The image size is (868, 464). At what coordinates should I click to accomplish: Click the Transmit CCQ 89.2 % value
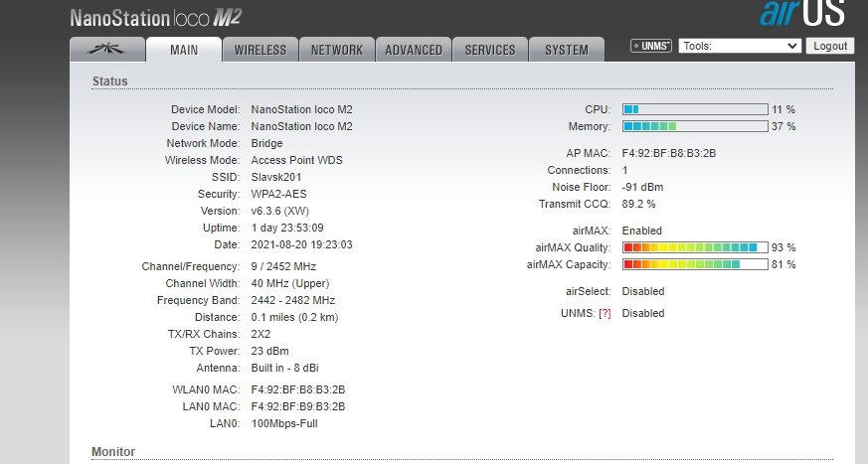click(639, 204)
